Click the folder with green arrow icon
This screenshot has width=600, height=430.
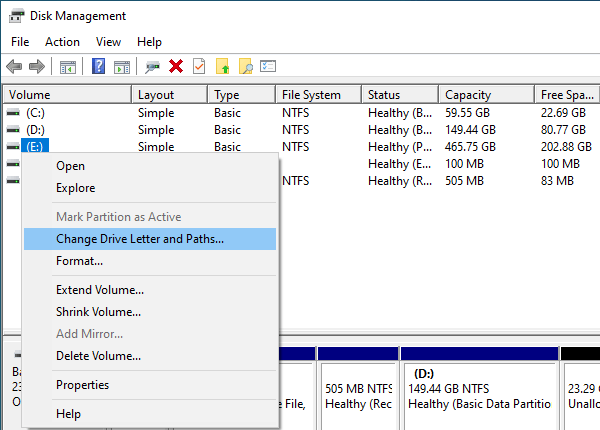click(x=222, y=66)
